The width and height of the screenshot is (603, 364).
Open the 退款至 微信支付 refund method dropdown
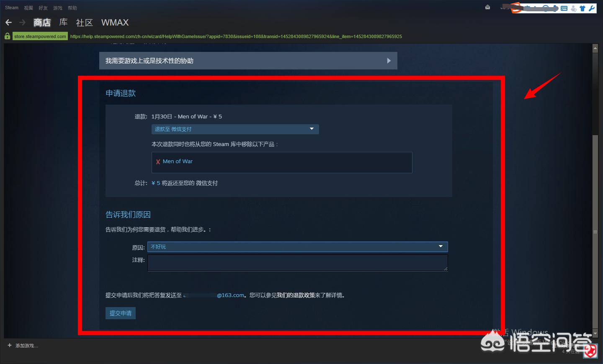coord(235,129)
